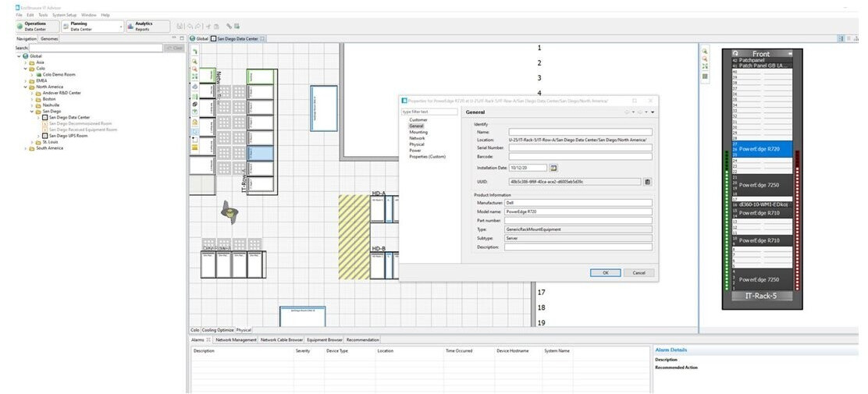
Task: Switch to the Cooling Optimize tab
Action: [x=218, y=330]
